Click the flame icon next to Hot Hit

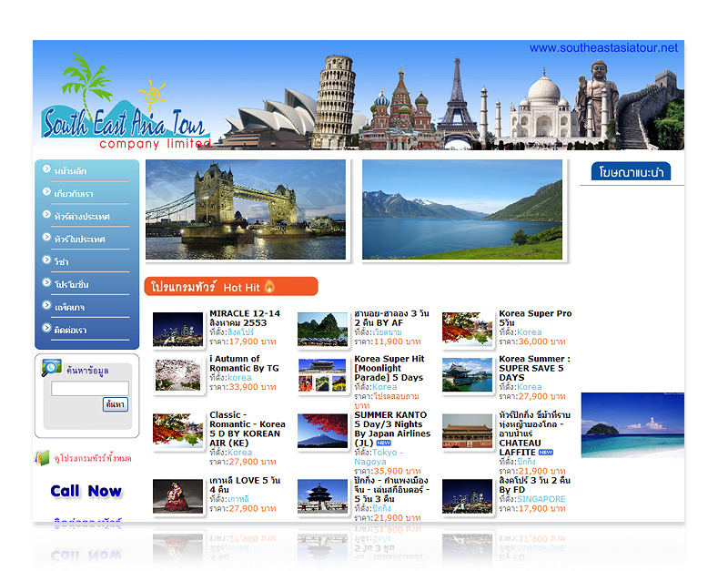tap(269, 287)
